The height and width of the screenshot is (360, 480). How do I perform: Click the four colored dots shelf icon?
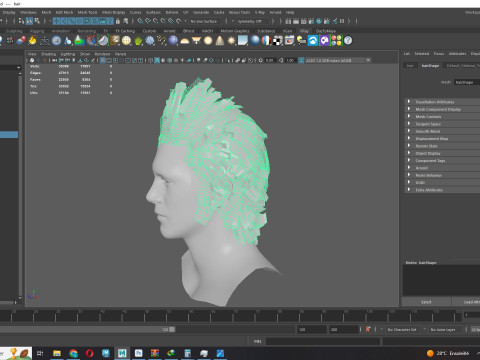point(336,40)
